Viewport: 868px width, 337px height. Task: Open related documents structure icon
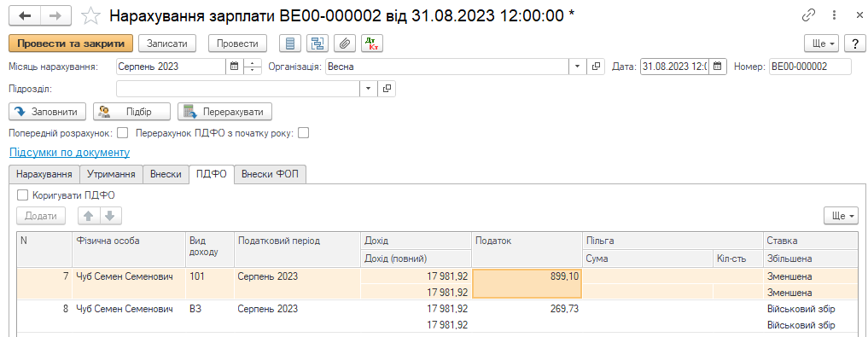point(317,44)
